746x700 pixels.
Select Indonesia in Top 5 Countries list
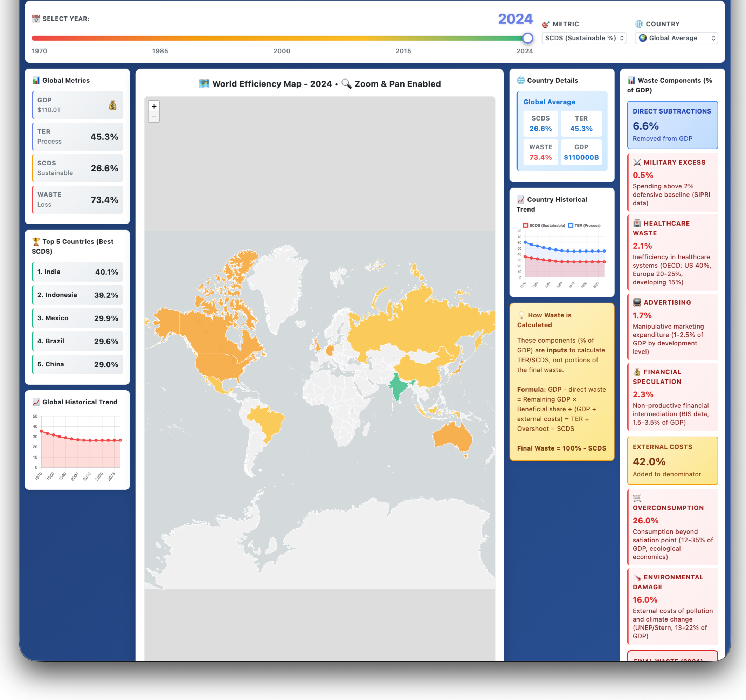click(x=77, y=295)
